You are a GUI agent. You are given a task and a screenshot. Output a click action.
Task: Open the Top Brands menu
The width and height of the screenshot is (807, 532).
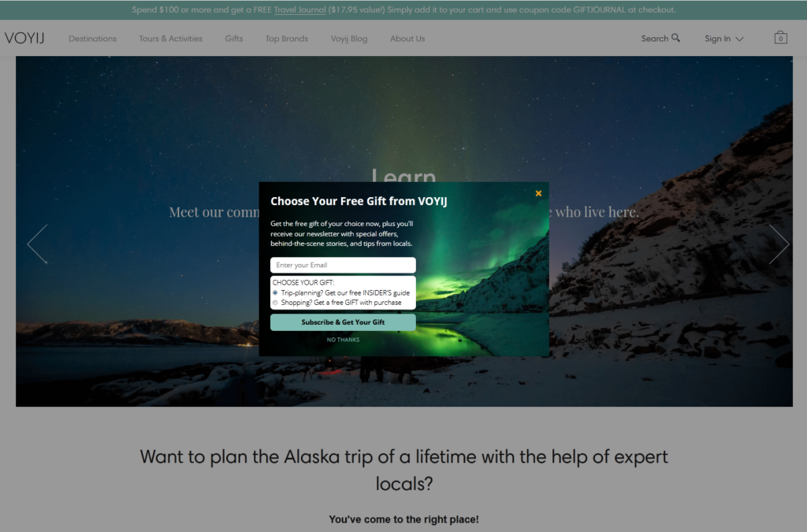pyautogui.click(x=286, y=39)
